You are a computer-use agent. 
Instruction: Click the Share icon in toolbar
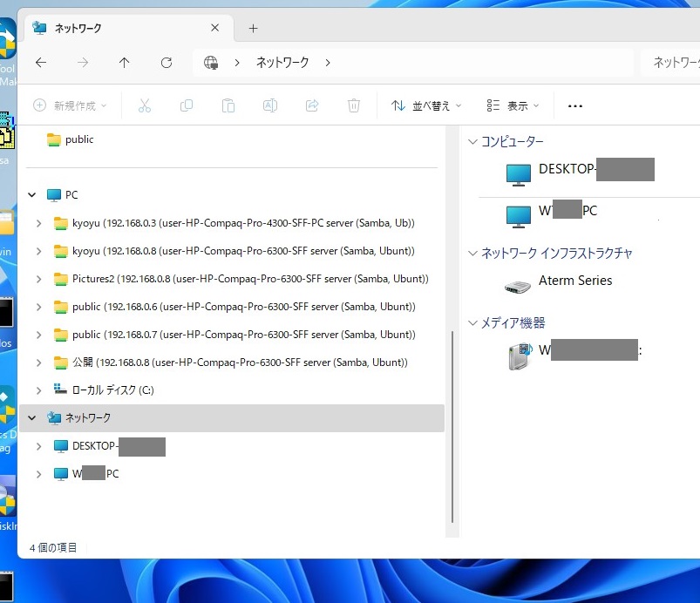pos(312,105)
